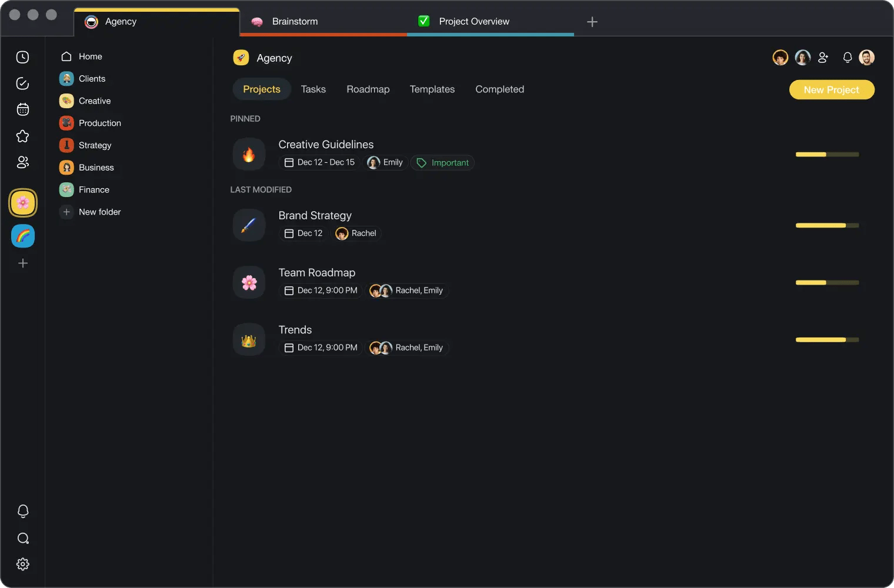
Task: Select the tasks checkmark icon in the sidebar rail
Action: (x=22, y=83)
